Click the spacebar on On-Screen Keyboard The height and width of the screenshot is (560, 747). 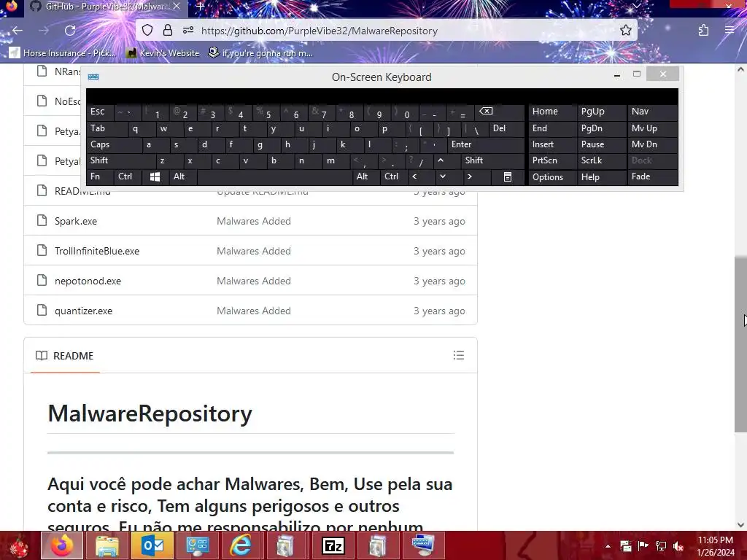point(274,176)
